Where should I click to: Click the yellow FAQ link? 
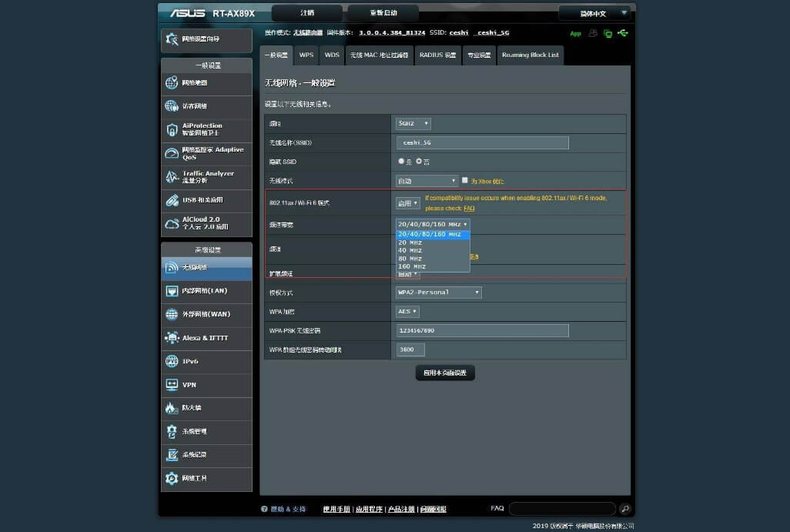pos(469,209)
